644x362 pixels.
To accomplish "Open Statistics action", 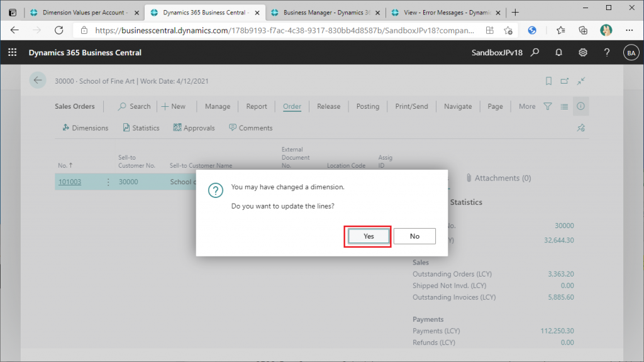I will 141,128.
